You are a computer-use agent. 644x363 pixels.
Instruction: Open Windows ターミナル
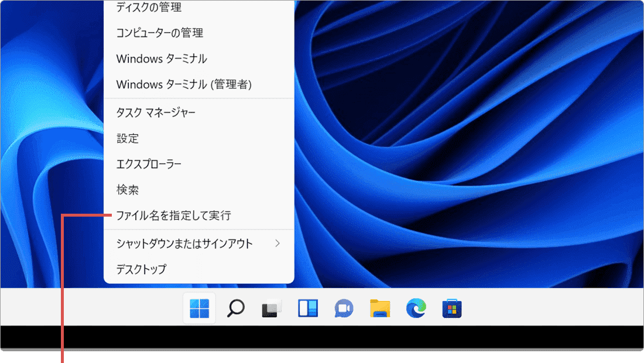pos(161,58)
